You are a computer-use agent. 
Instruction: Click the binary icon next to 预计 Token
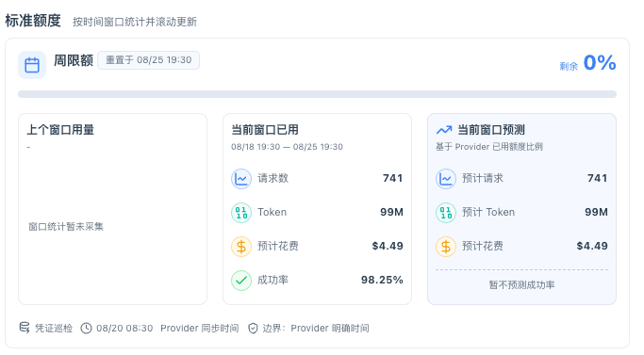pyautogui.click(x=446, y=213)
